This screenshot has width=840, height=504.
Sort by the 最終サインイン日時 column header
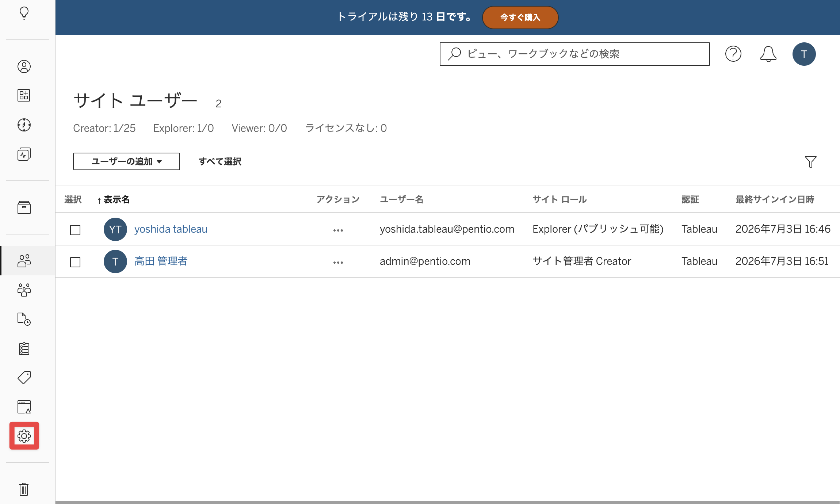point(775,199)
